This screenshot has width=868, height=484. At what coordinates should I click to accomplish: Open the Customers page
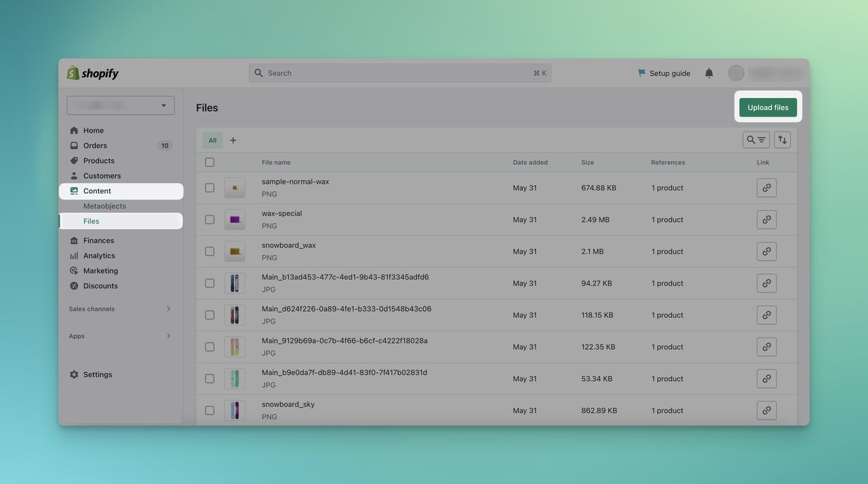pyautogui.click(x=102, y=176)
